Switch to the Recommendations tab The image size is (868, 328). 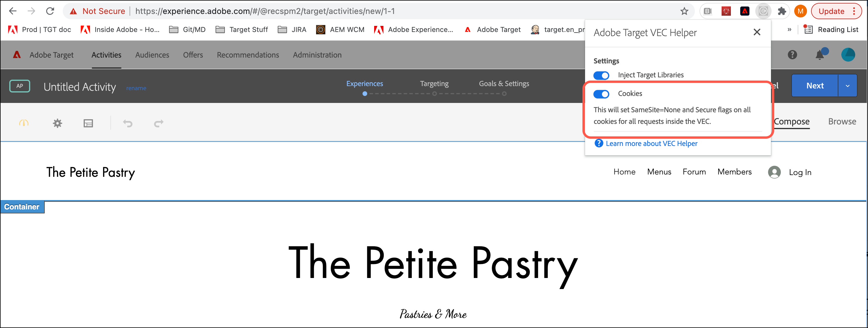pos(248,55)
